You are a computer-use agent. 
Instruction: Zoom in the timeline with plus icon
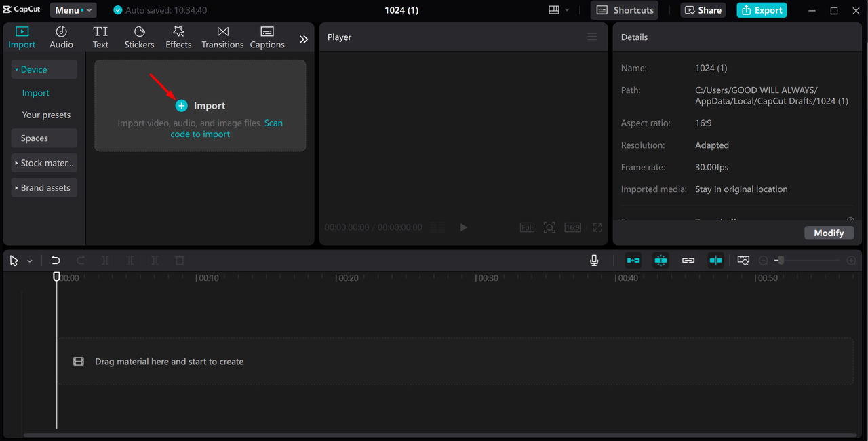tap(851, 261)
